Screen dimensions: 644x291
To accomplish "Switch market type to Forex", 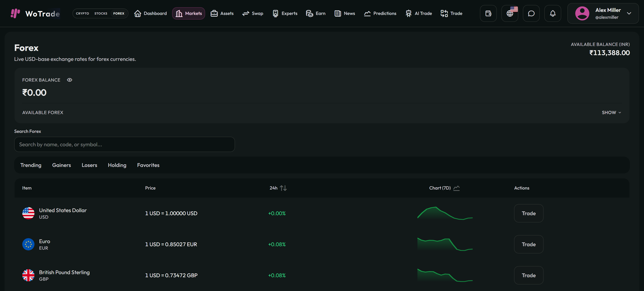I will pos(119,13).
